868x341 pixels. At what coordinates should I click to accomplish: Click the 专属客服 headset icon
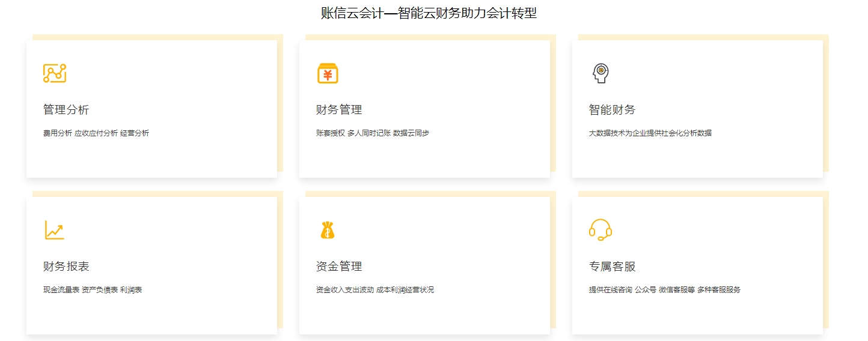pos(600,230)
